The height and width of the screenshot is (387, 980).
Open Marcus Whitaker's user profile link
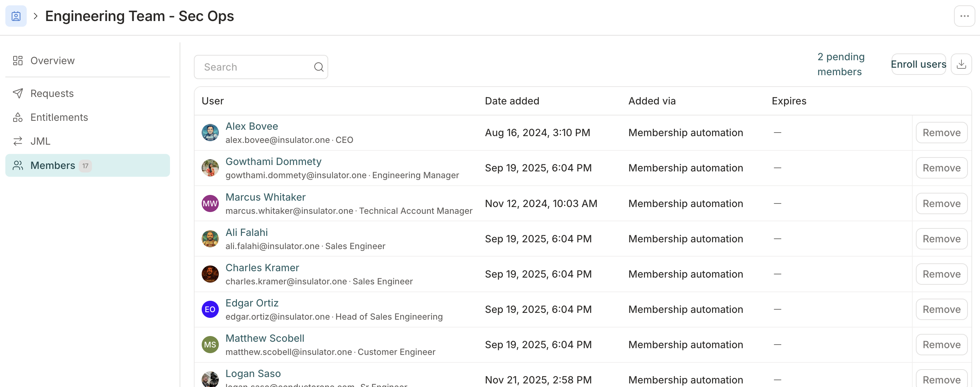(265, 197)
